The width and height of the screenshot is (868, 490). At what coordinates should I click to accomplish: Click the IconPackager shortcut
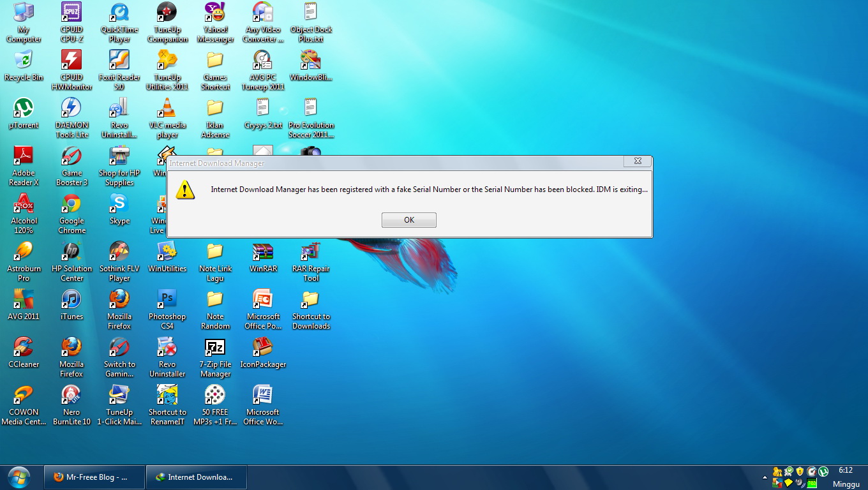point(263,353)
